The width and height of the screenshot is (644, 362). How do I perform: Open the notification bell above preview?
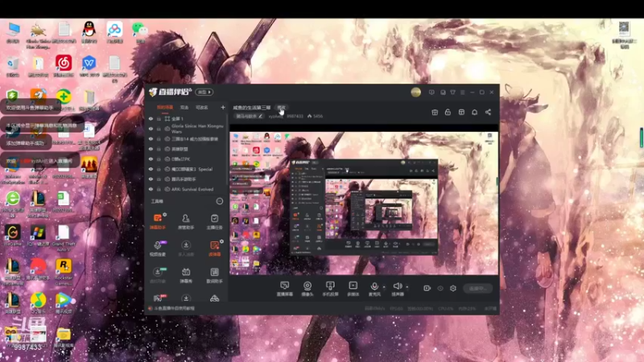tap(474, 112)
